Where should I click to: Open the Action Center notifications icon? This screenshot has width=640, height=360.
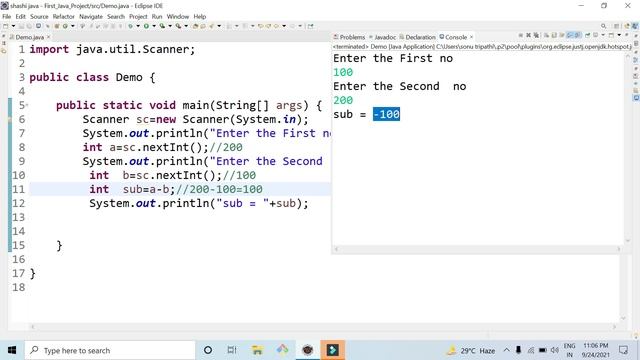coord(623,350)
